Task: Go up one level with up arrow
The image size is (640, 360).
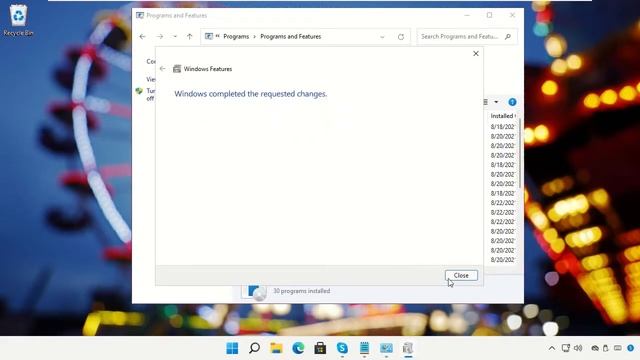Action: tap(189, 36)
